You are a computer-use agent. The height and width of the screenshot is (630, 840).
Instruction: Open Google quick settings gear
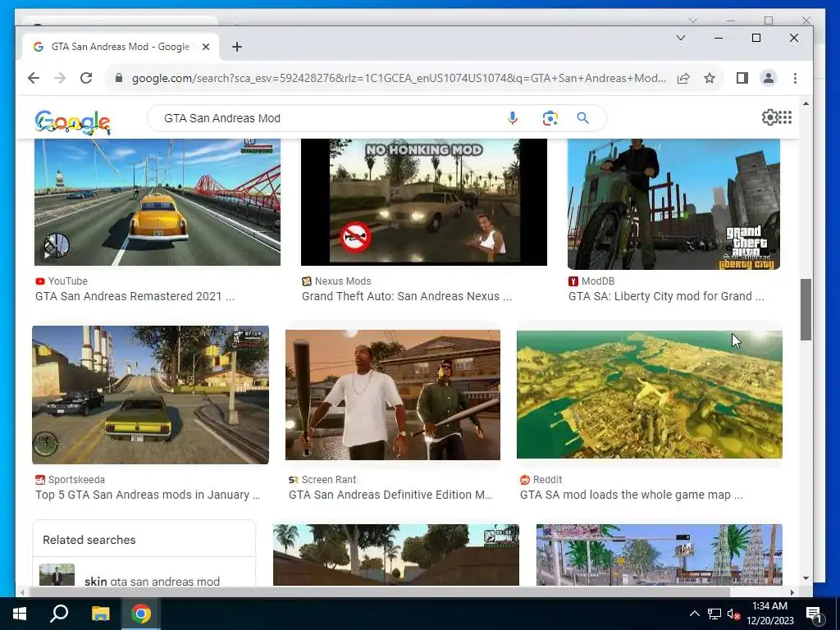tap(769, 117)
